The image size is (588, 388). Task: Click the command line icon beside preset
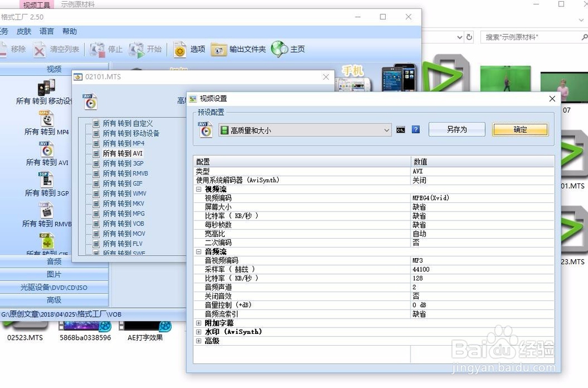pos(400,130)
